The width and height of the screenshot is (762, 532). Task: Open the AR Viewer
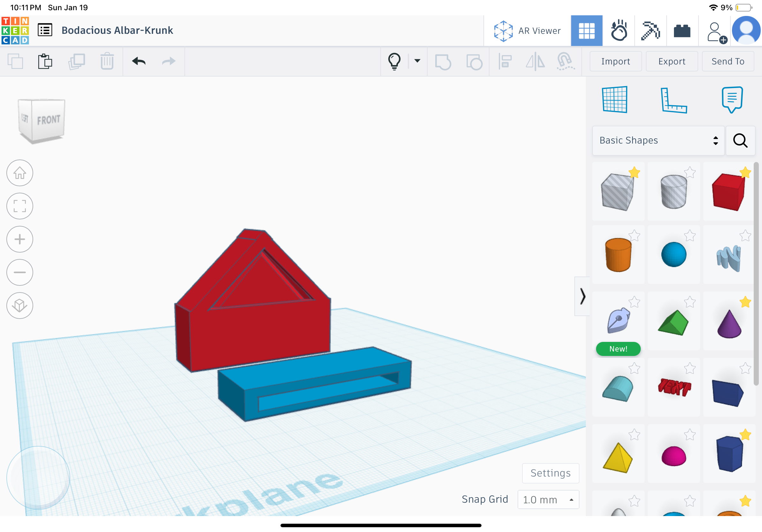pyautogui.click(x=527, y=31)
